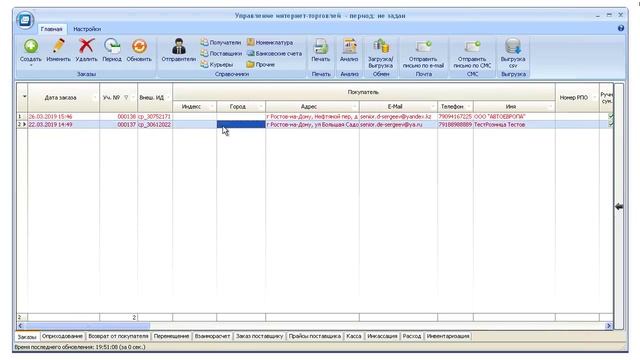Click the senior.de-sergeev@ya.ru email cell
The image size is (640, 360).
[398, 124]
